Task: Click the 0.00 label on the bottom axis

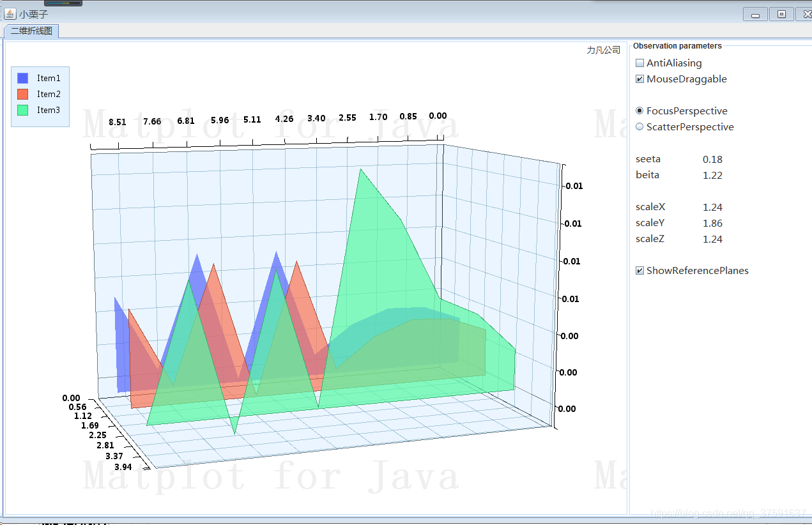Action: tap(71, 397)
